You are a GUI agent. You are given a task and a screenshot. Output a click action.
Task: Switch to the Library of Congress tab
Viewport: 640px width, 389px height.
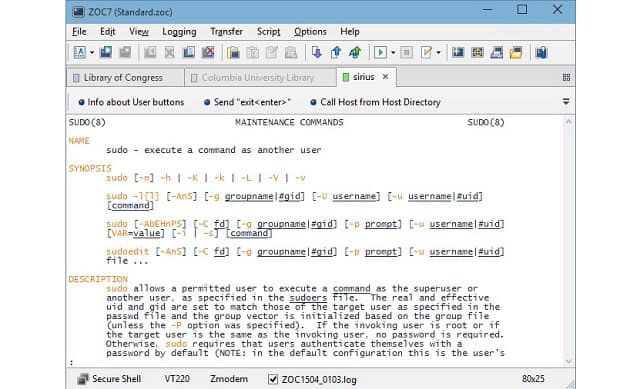[124, 78]
